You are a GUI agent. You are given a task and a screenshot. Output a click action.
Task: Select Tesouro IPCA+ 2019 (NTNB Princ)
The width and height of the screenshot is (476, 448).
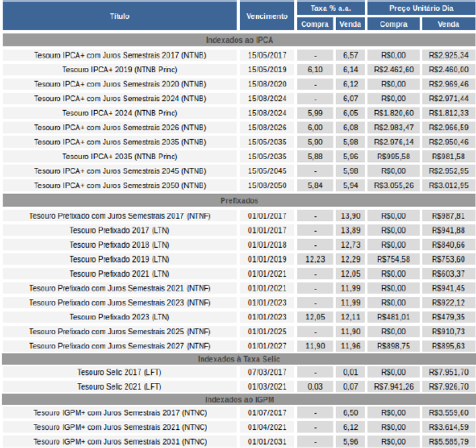(120, 69)
